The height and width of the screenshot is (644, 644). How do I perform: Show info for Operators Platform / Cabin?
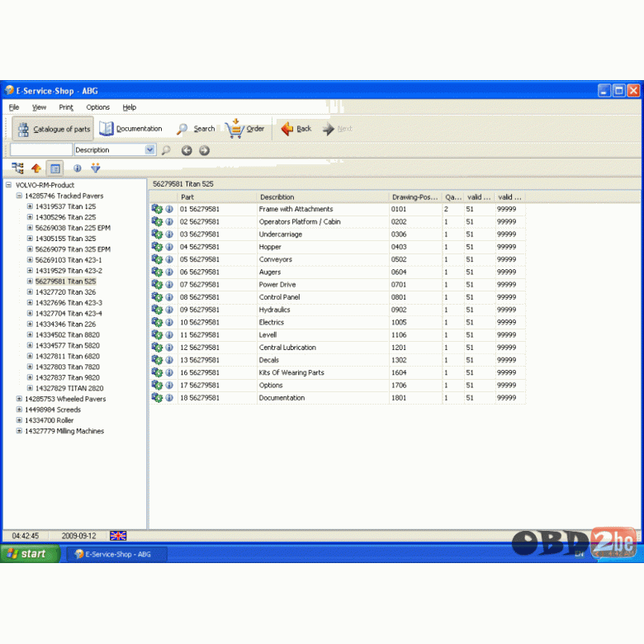pos(169,222)
